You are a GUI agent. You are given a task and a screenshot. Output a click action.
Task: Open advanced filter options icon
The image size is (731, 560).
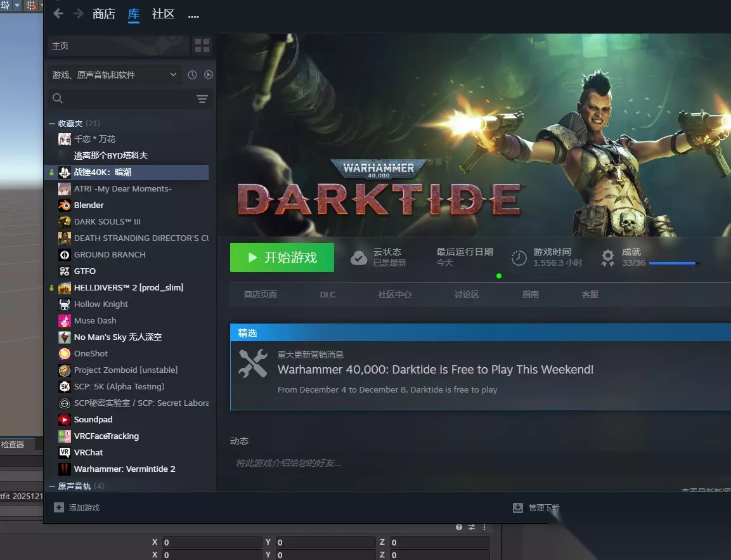(202, 98)
